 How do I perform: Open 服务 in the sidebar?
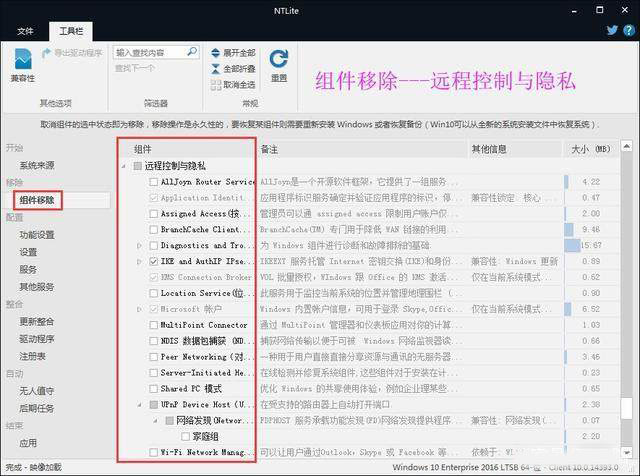[x=28, y=269]
